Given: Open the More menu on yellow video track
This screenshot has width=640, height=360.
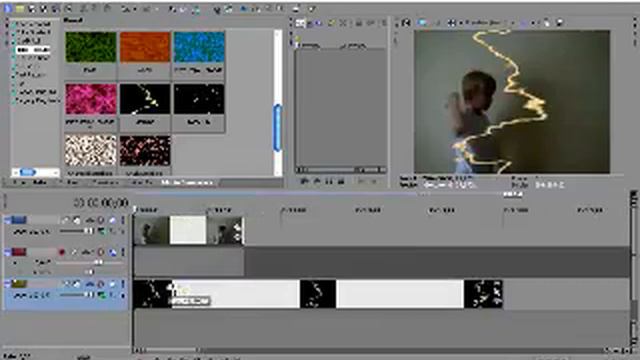Looking at the screenshot, I should tap(123, 284).
